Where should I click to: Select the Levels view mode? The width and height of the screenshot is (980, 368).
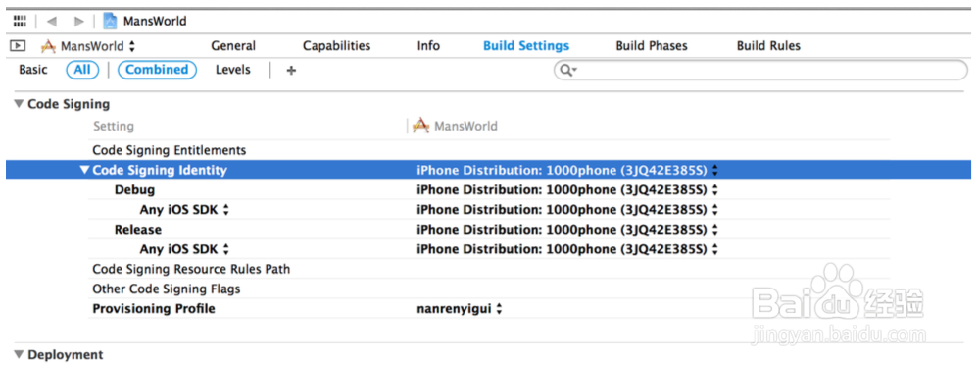pos(233,70)
